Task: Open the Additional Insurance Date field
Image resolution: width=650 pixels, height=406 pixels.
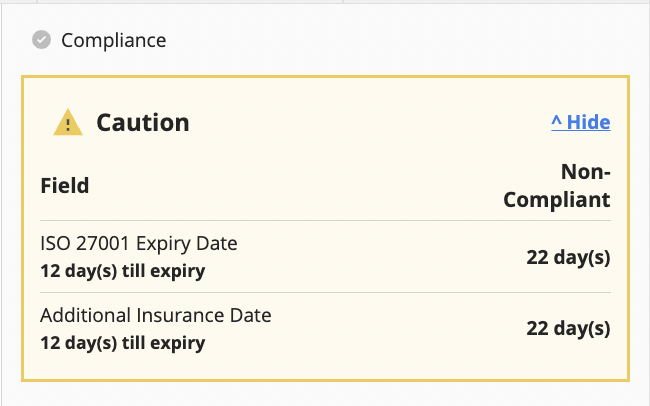Action: coord(156,315)
